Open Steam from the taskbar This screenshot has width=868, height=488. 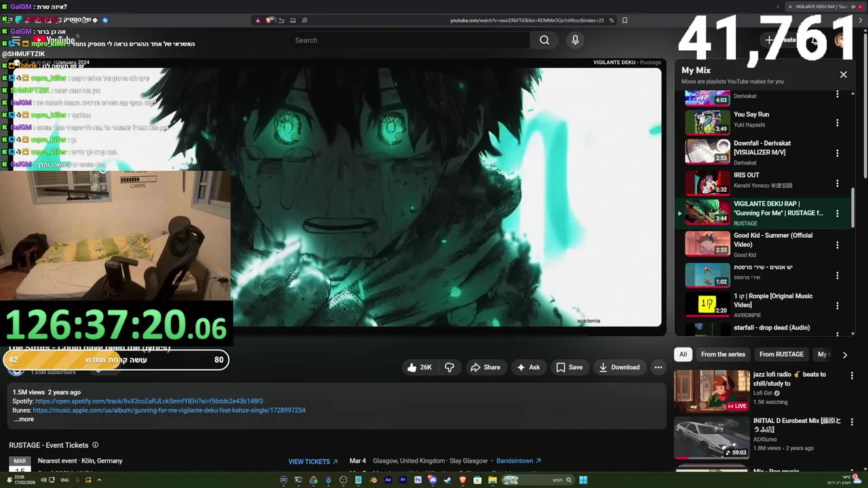click(x=448, y=480)
